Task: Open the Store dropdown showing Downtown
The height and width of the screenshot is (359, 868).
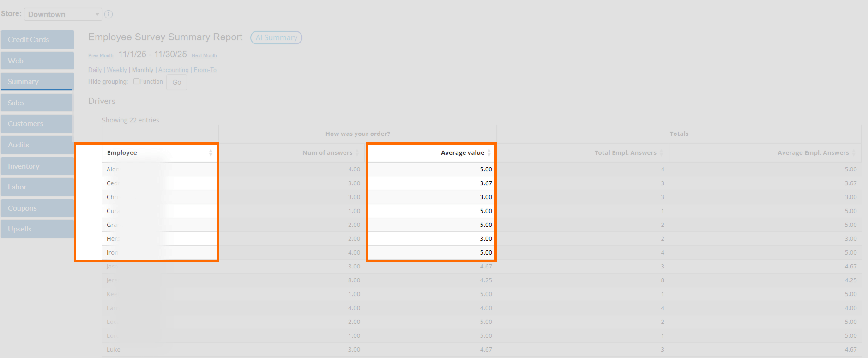Action: tap(63, 14)
